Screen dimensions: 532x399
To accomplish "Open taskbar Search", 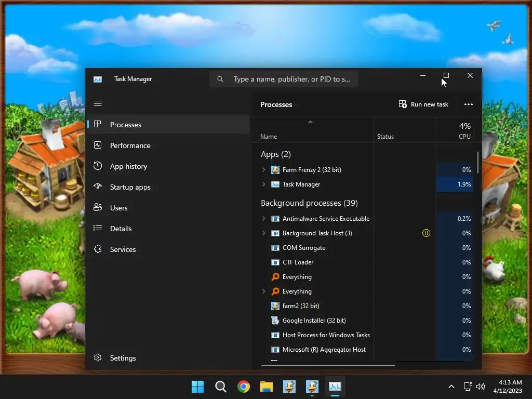I will tap(220, 387).
